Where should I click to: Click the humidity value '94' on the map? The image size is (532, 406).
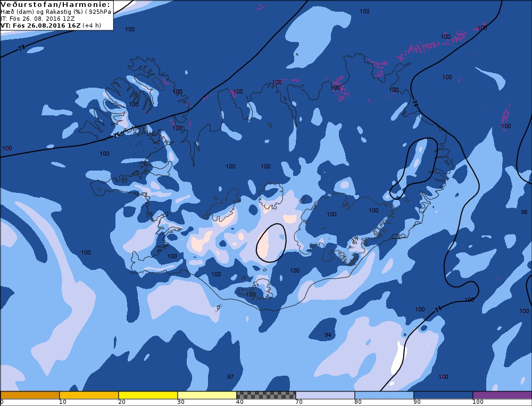[328, 335]
